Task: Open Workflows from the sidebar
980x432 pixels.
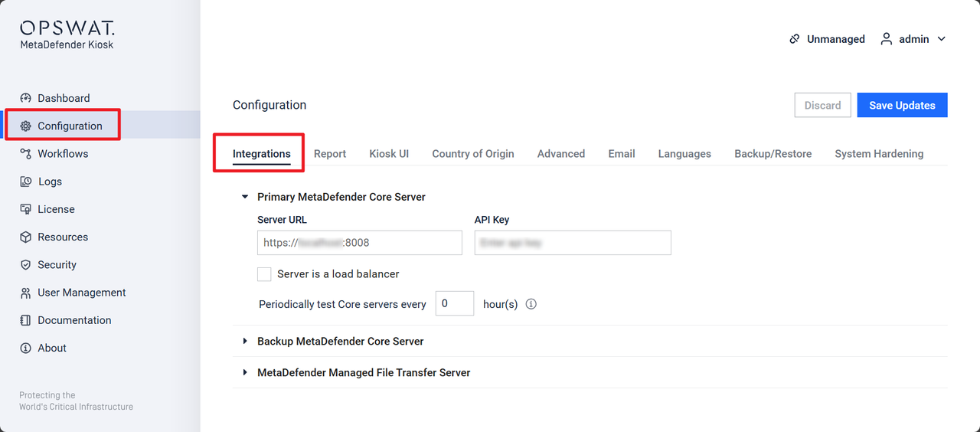Action: tap(63, 153)
